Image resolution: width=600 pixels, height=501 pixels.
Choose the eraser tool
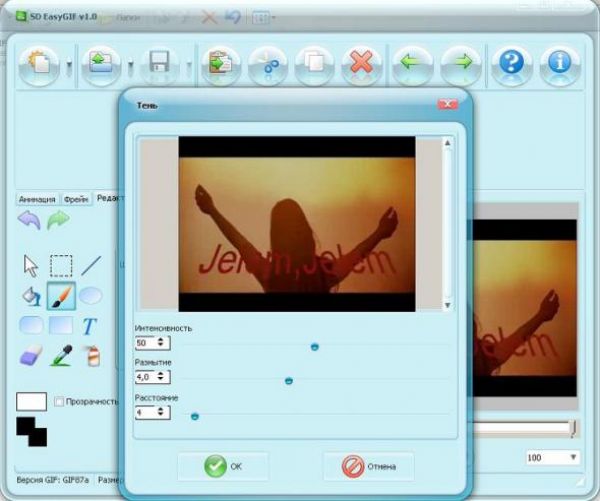[x=31, y=356]
